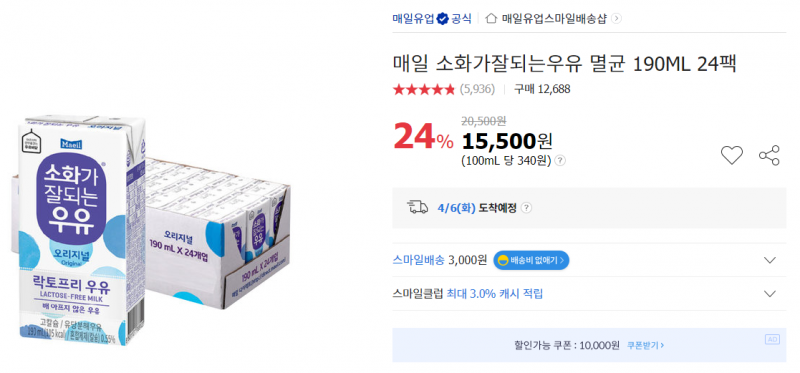The width and height of the screenshot is (800, 373).
Task: Open the arrow next to 매일유업스마일배송샵
Action: point(616,19)
